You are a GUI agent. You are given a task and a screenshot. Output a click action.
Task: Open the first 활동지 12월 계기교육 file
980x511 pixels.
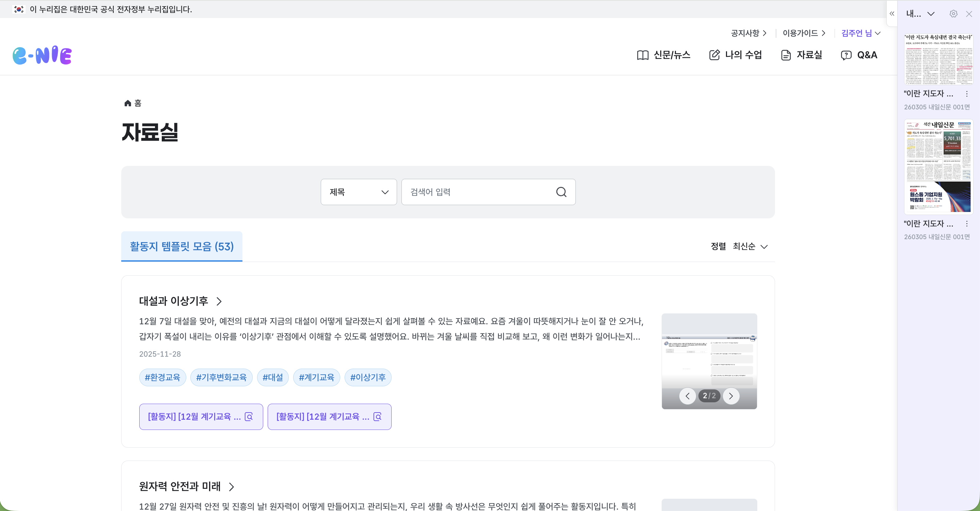point(201,417)
